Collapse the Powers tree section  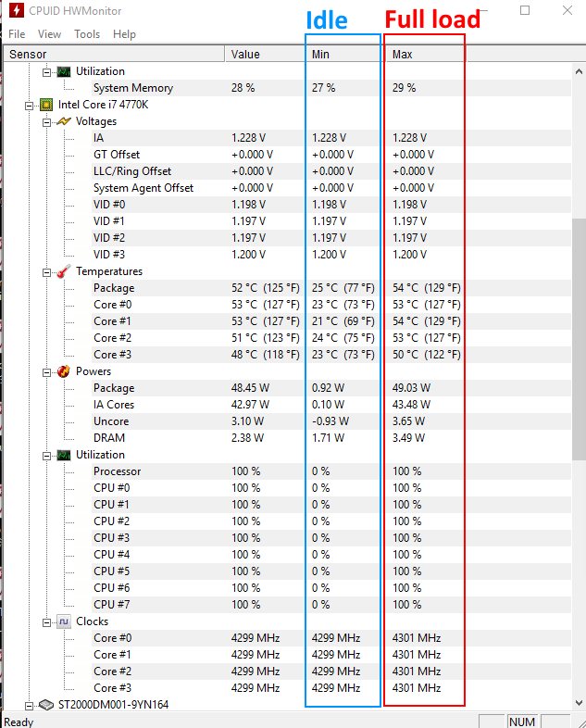click(x=46, y=372)
